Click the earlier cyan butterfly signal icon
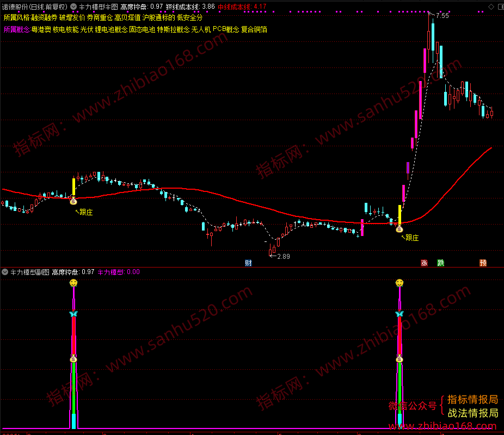The image size is (504, 435). (x=73, y=314)
